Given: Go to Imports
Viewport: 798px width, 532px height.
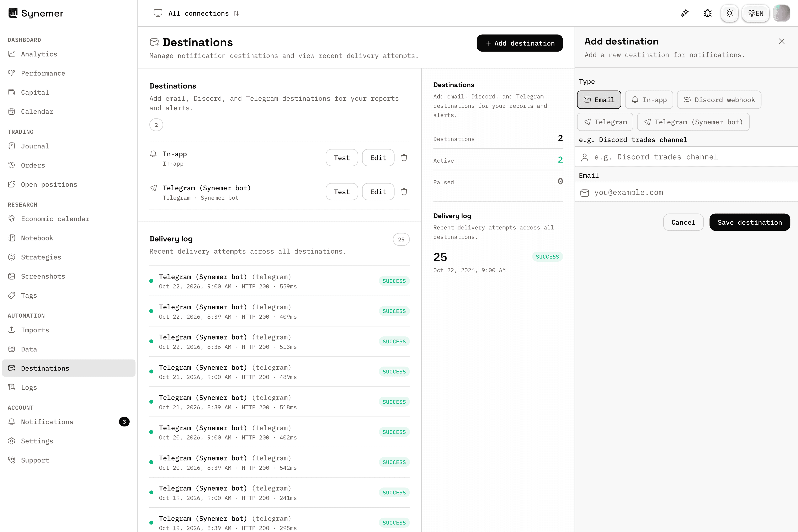Looking at the screenshot, I should pos(69,330).
